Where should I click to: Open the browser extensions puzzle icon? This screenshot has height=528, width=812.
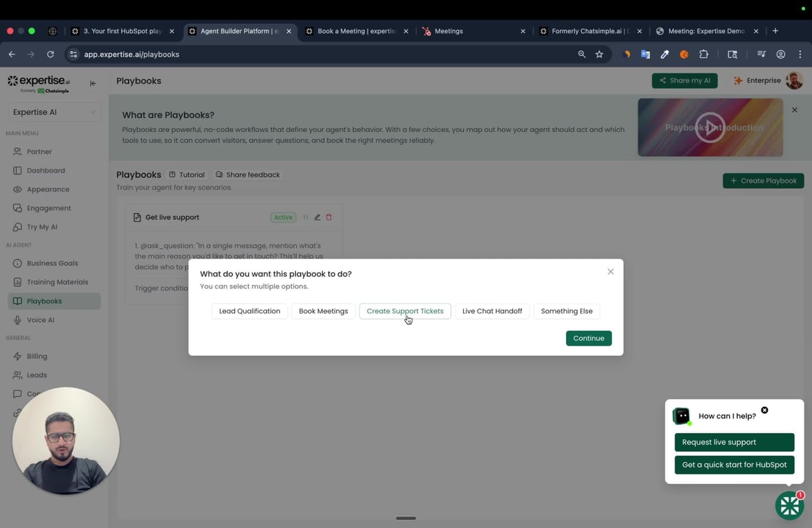(x=703, y=54)
